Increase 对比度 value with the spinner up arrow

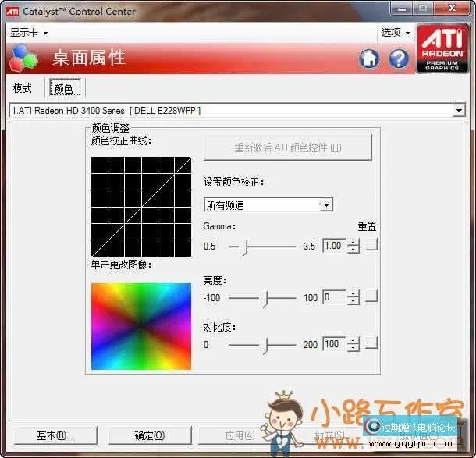pos(353,340)
